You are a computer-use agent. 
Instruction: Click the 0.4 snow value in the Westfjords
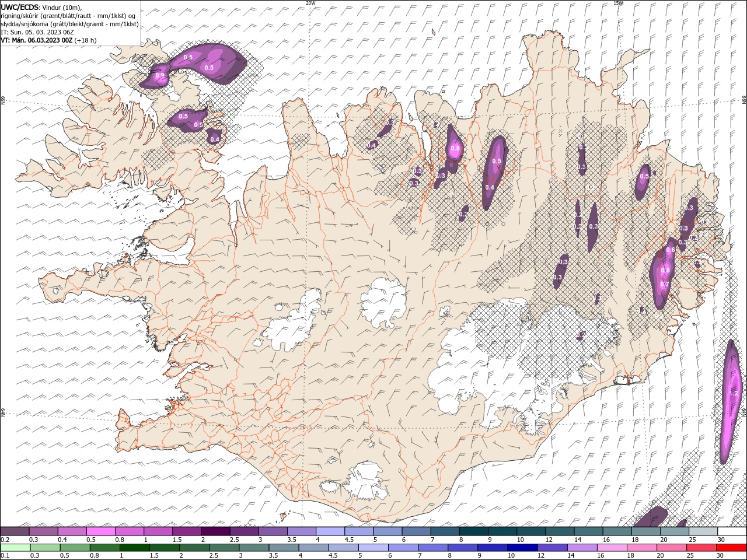tap(215, 139)
